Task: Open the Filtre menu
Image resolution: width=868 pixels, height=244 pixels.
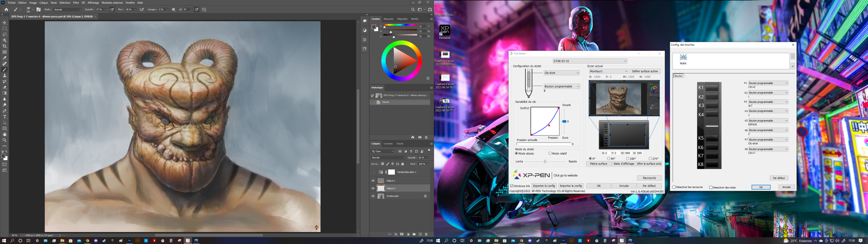Action: pyautogui.click(x=76, y=3)
